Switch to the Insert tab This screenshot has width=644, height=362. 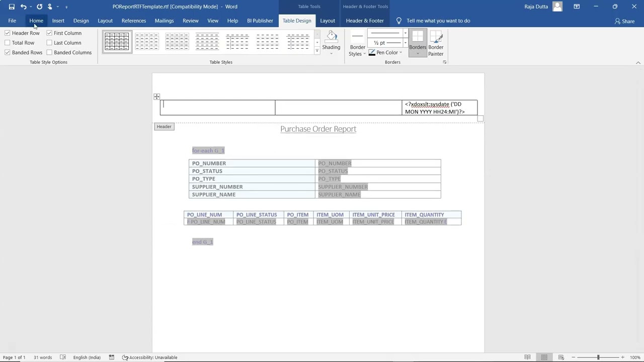[x=58, y=21]
